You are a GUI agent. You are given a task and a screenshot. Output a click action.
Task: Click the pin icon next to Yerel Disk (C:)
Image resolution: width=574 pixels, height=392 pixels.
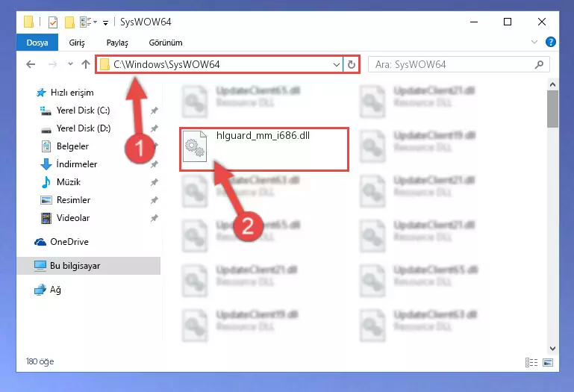click(x=154, y=111)
